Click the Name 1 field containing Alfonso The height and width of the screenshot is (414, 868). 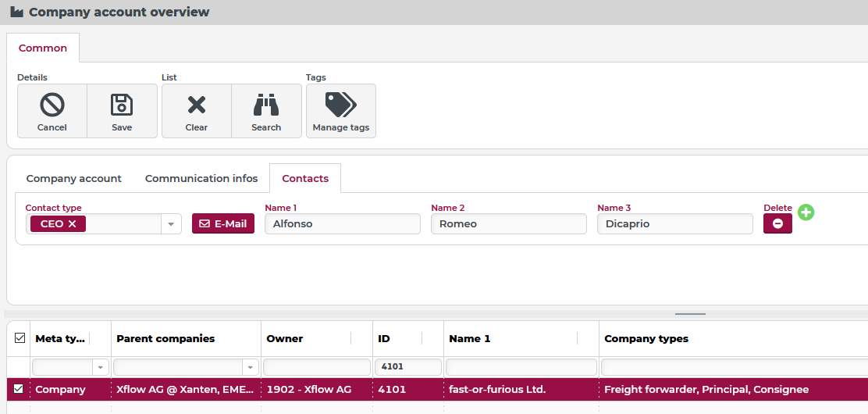click(343, 224)
